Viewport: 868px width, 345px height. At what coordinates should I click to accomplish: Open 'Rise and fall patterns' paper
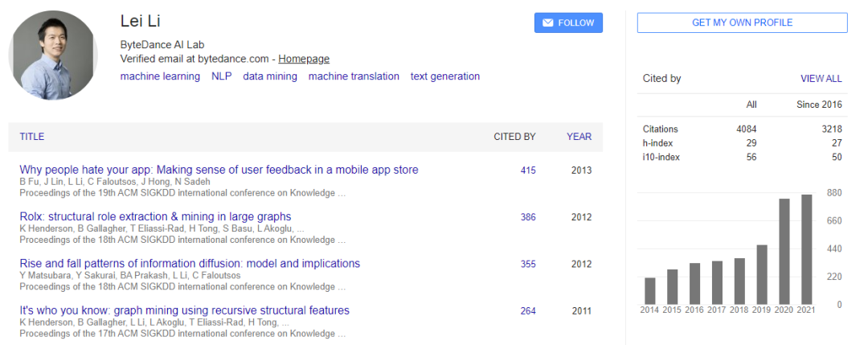pos(190,264)
